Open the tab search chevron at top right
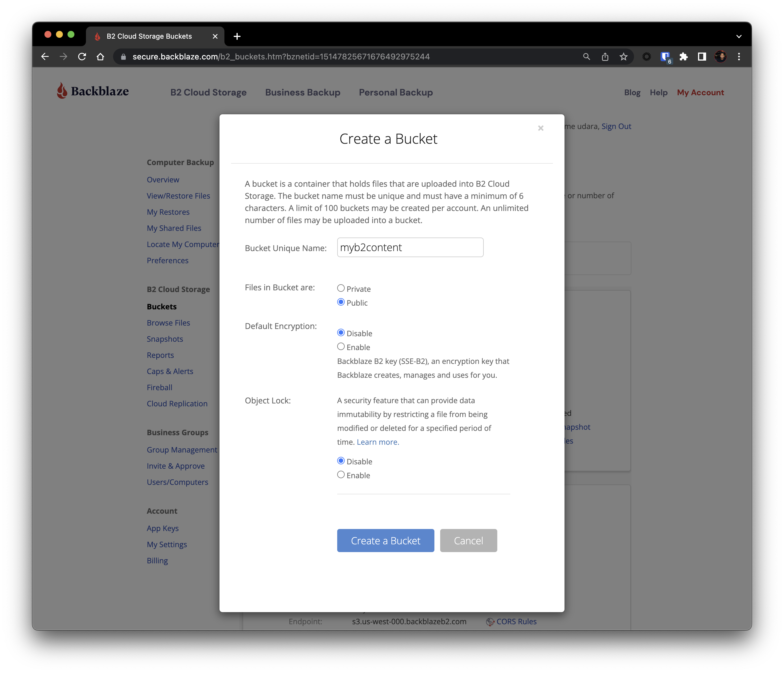784x673 pixels. 738,36
